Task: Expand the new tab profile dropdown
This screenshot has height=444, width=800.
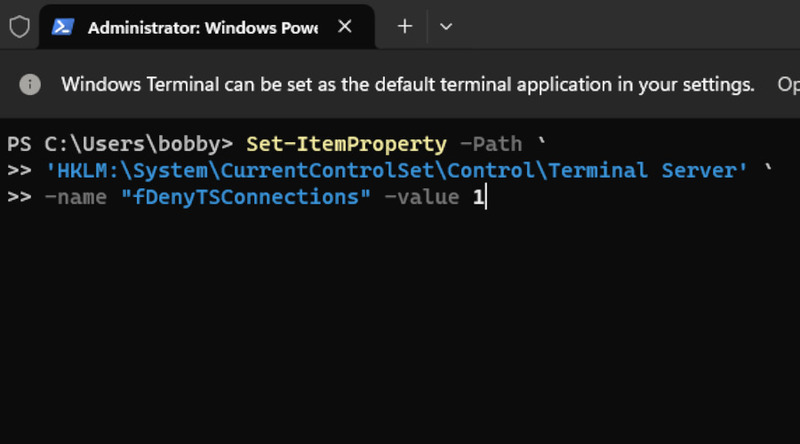Action: click(446, 27)
